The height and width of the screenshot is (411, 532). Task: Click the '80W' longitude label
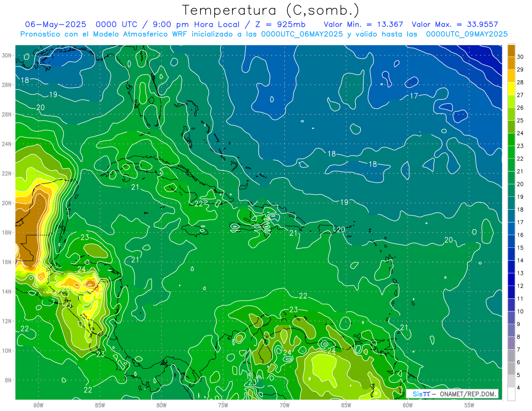161,405
